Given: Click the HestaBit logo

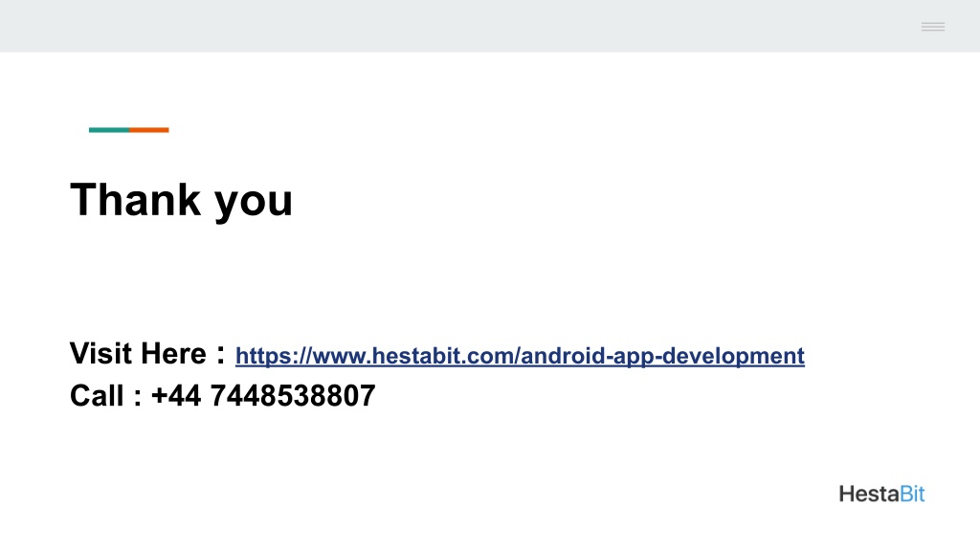Looking at the screenshot, I should tap(881, 495).
